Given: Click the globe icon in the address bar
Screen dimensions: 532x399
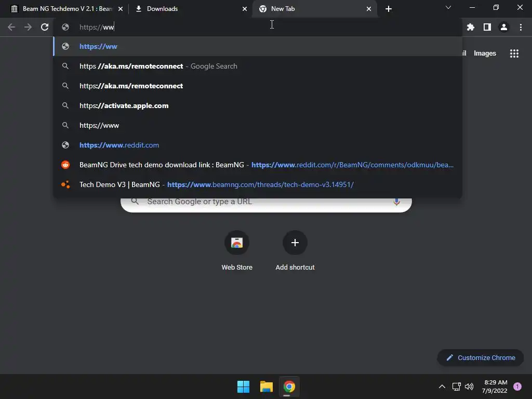Looking at the screenshot, I should click(x=65, y=27).
